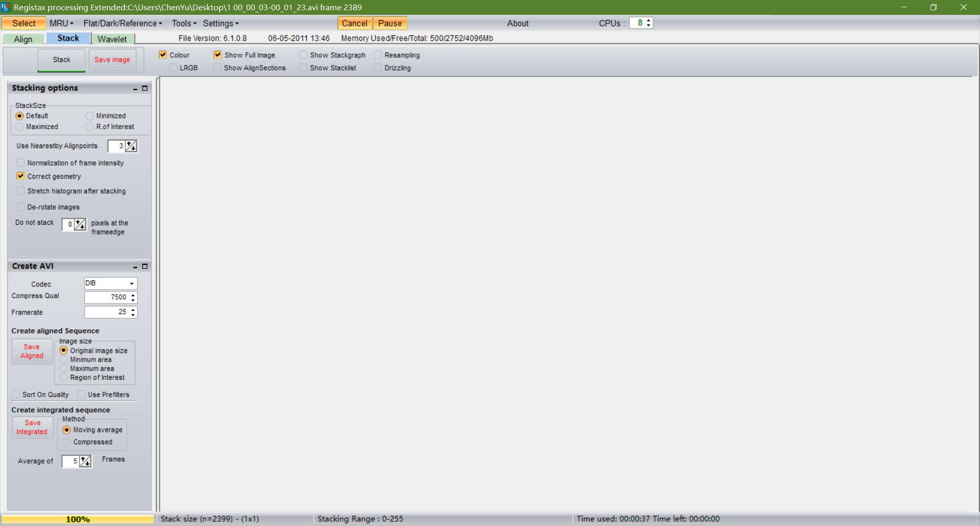Viewport: 980px width, 526px height.
Task: Enable Use Prefilters checkbox
Action: [81, 394]
